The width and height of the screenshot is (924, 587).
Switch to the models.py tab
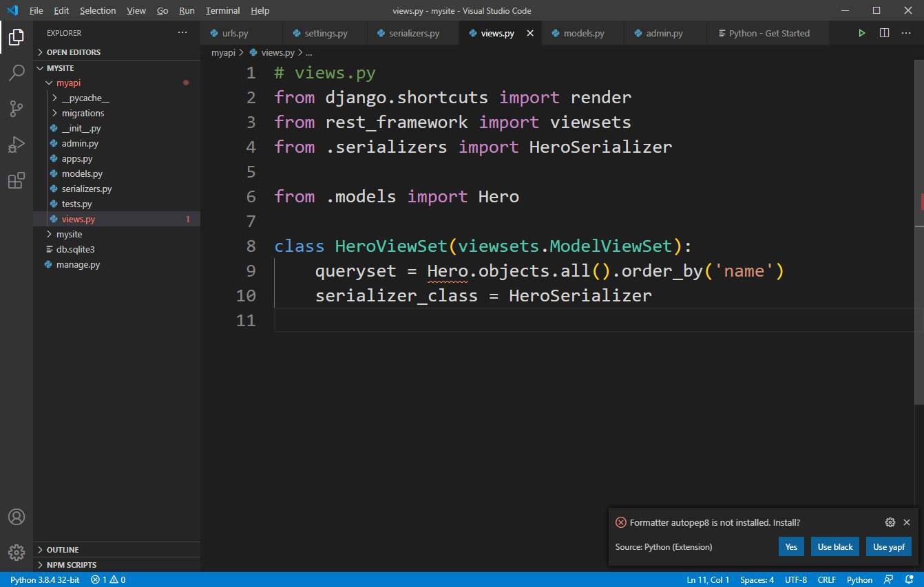click(x=582, y=33)
